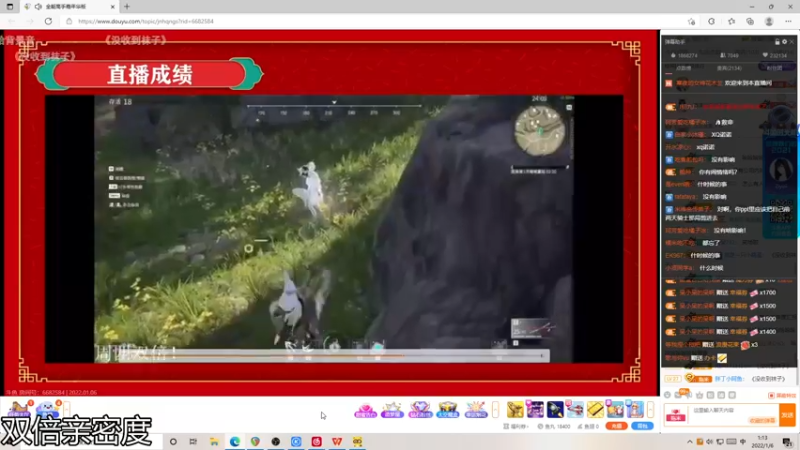Click the viewer count 7049

coord(730,55)
